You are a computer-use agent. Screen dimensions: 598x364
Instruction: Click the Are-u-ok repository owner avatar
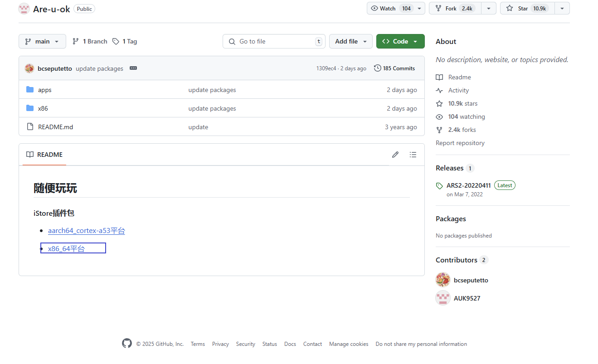[24, 9]
